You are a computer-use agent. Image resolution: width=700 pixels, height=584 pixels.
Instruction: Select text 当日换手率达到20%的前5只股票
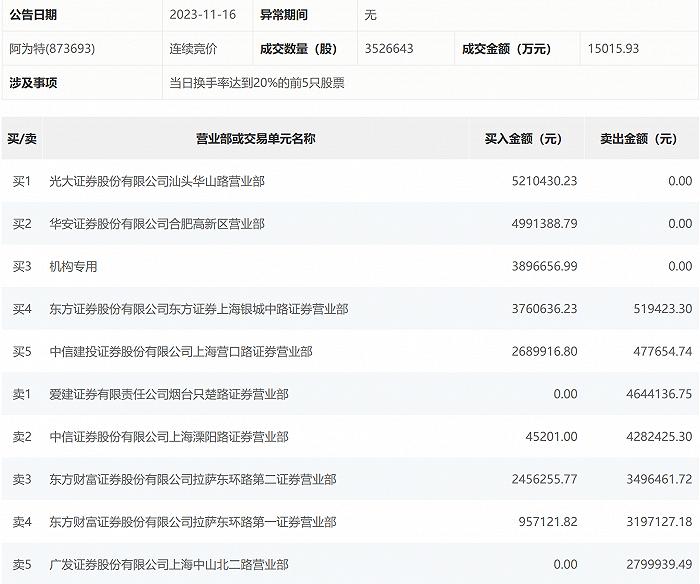257,83
